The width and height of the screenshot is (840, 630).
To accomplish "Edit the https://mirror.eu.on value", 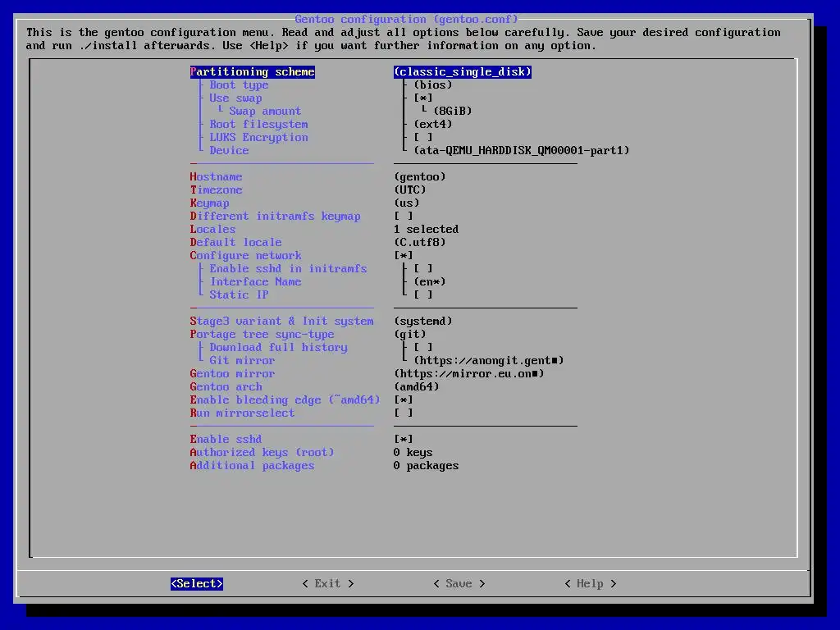I will (x=469, y=374).
